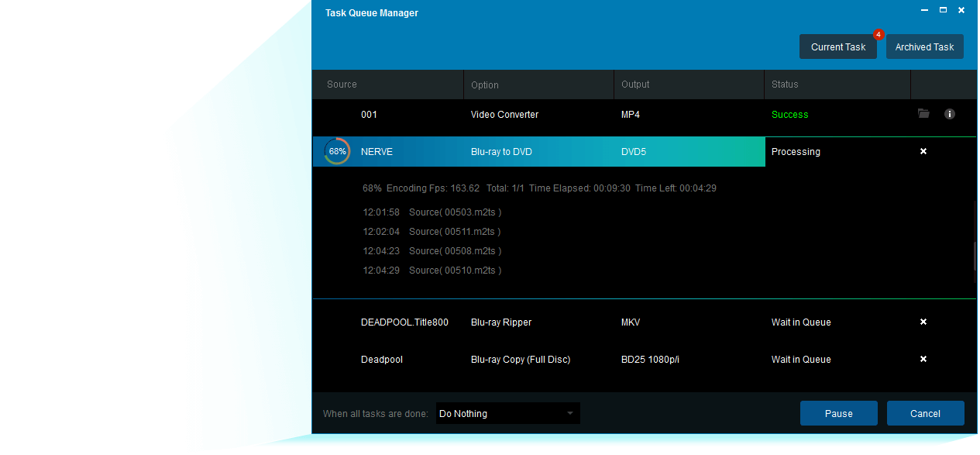Select the 001 task row
Viewport: 980px width, 455px height.
644,115
